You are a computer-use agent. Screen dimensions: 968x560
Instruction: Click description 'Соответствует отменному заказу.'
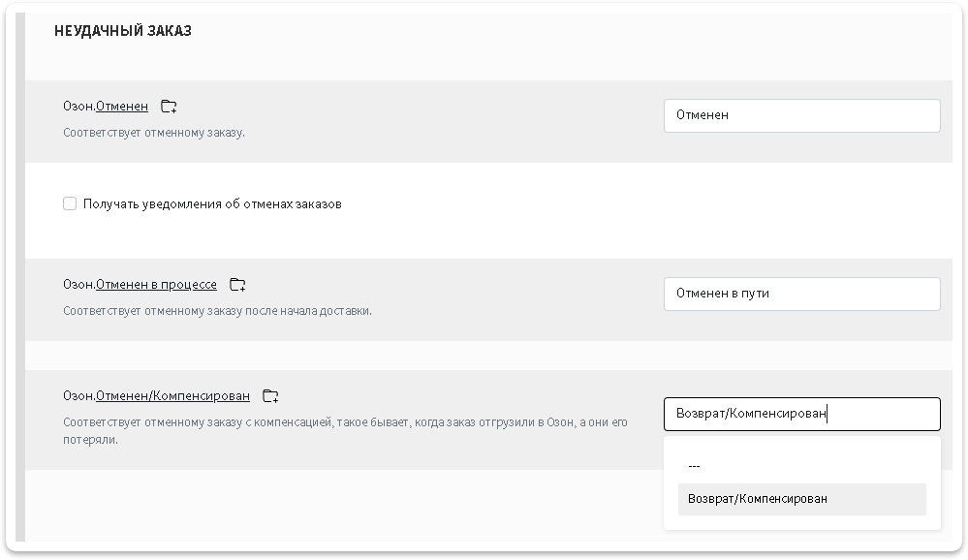pyautogui.click(x=154, y=133)
